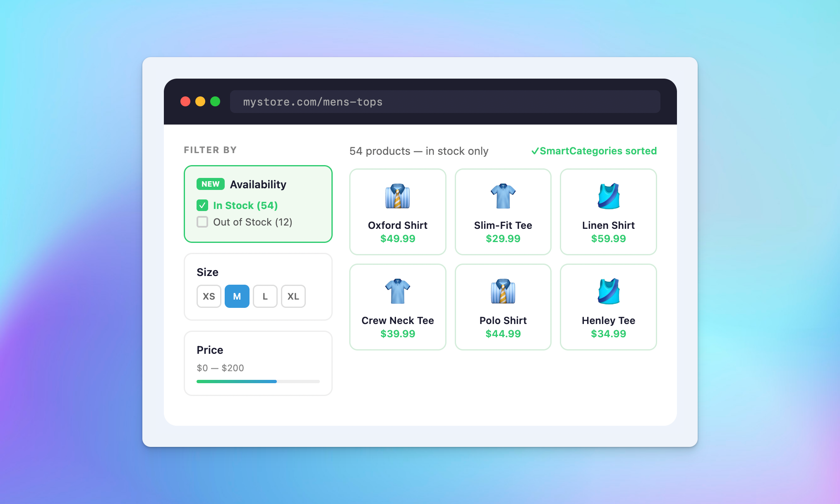The width and height of the screenshot is (840, 504).
Task: Click the Crew Neck Tee icon
Action: (x=397, y=291)
